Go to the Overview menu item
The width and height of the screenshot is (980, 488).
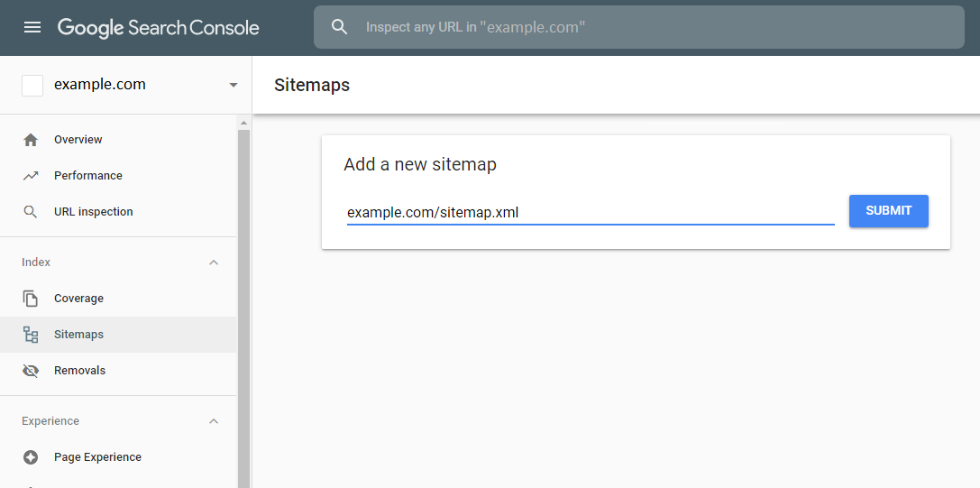(118, 140)
